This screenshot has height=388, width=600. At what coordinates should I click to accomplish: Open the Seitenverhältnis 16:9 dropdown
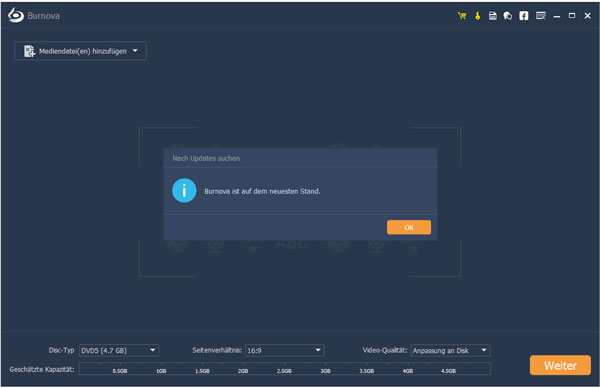click(284, 350)
